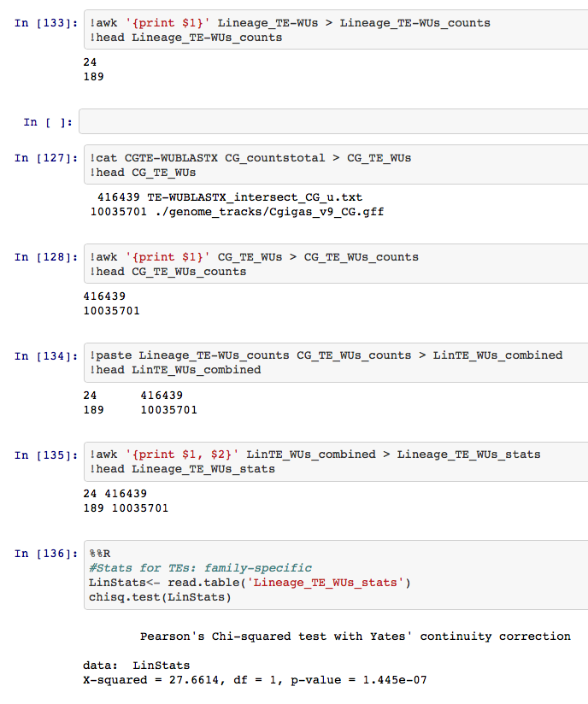The image size is (588, 704).
Task: Click output row '189 10035701' under In [134]
Action: pyautogui.click(x=140, y=410)
